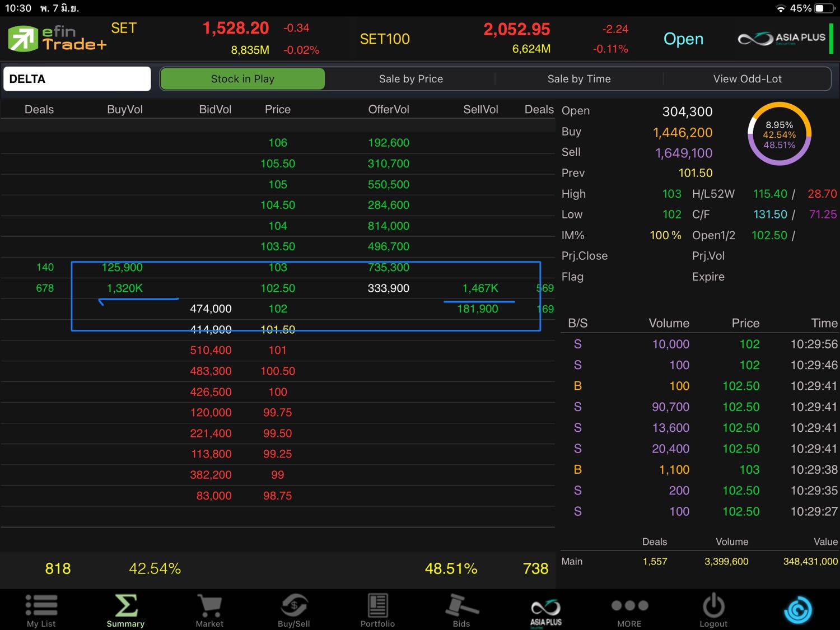This screenshot has height=630, width=840.
Task: Tap the ceiling price 131.50
Action: [x=770, y=214]
